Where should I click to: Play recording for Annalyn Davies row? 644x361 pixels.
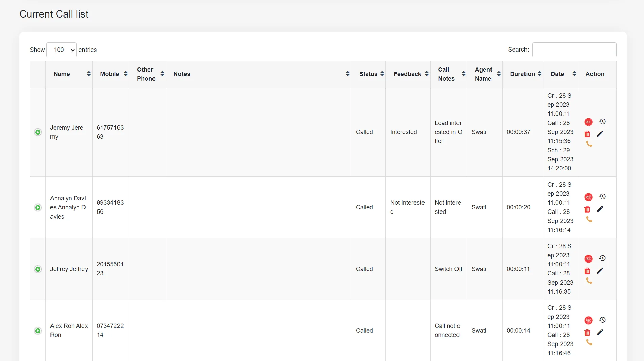click(x=588, y=197)
